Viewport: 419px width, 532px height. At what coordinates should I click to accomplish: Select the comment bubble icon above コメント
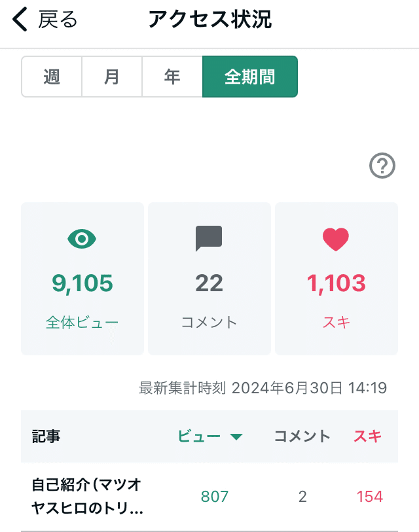pyautogui.click(x=209, y=238)
